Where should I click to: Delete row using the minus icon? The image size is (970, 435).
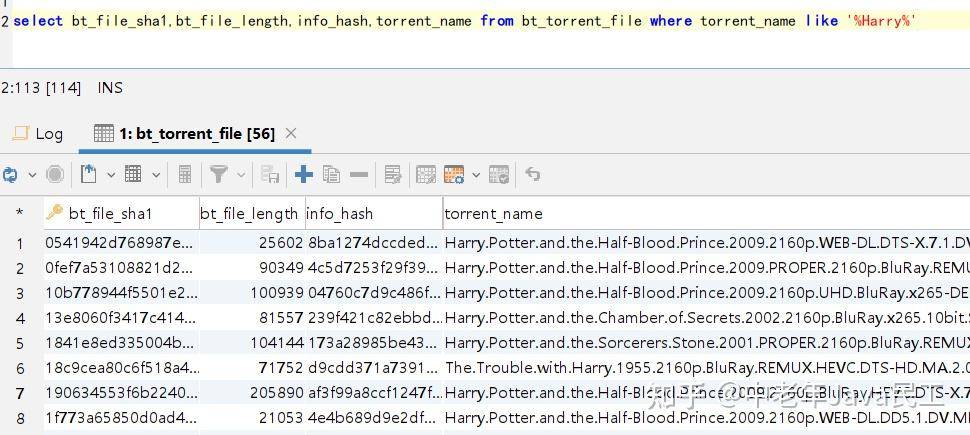(359, 175)
